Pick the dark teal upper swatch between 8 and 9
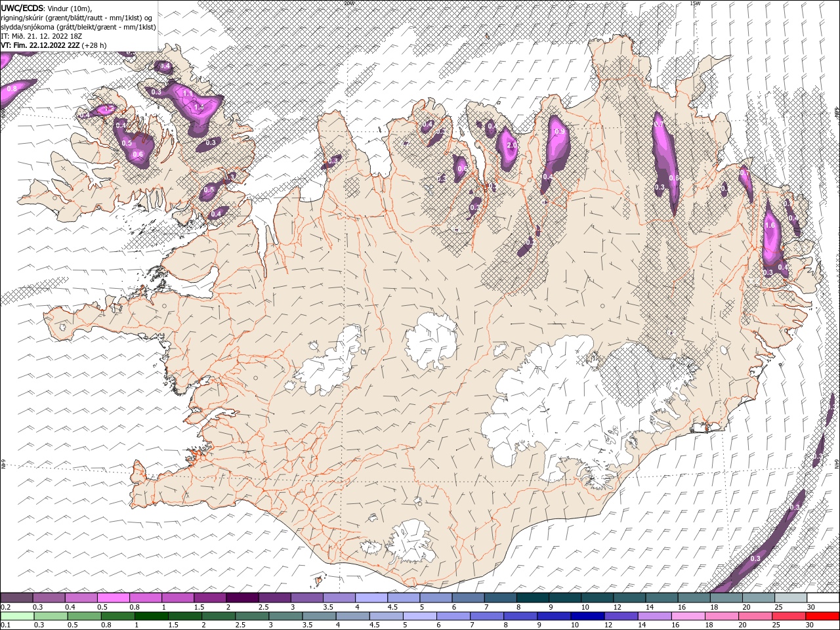840x630 pixels. (533, 598)
